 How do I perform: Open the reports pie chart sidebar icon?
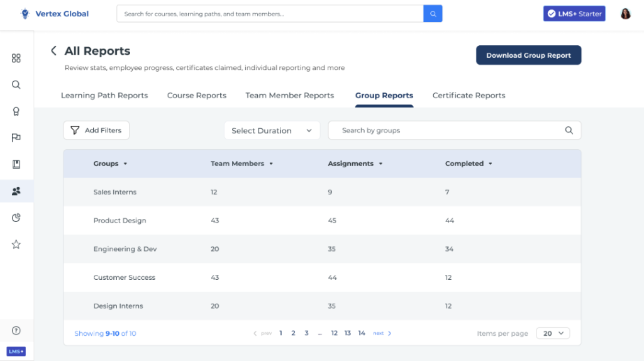[16, 218]
